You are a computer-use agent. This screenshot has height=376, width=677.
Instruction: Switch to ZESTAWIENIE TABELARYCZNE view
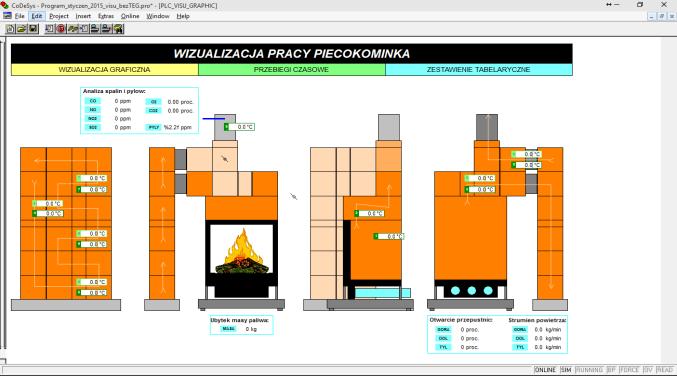point(478,70)
